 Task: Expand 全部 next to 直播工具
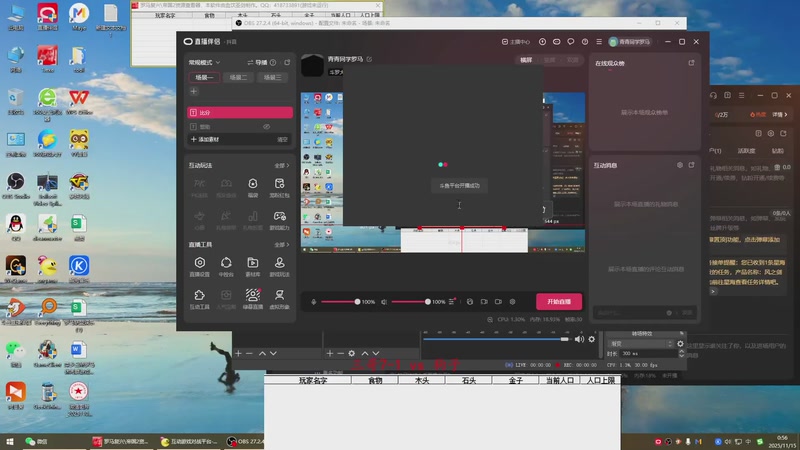click(282, 244)
